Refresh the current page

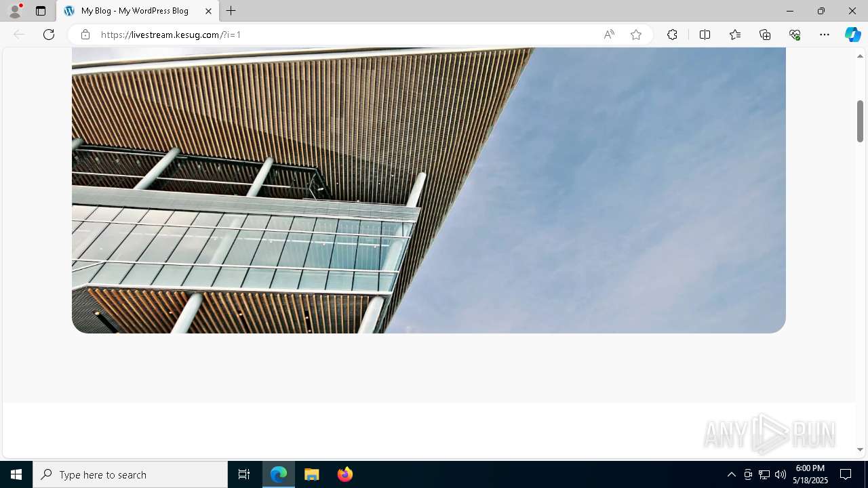click(x=49, y=35)
